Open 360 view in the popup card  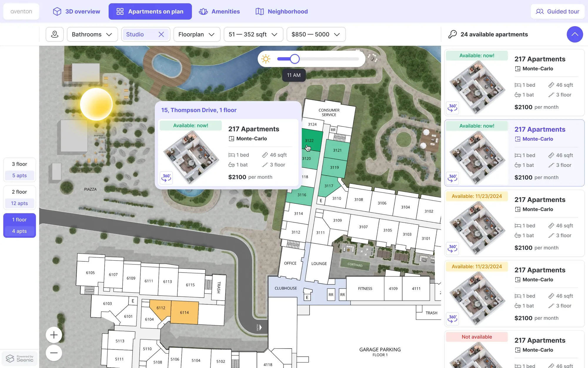pos(166,178)
